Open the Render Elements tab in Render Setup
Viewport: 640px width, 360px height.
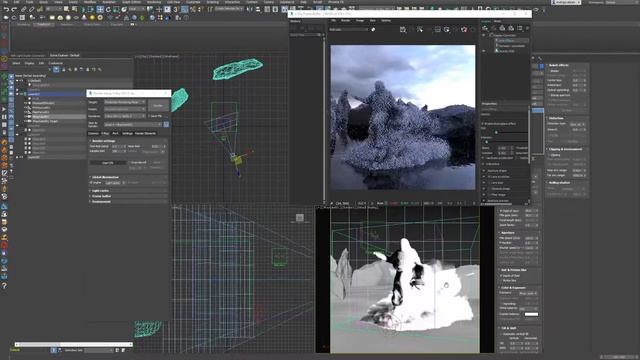pos(145,133)
